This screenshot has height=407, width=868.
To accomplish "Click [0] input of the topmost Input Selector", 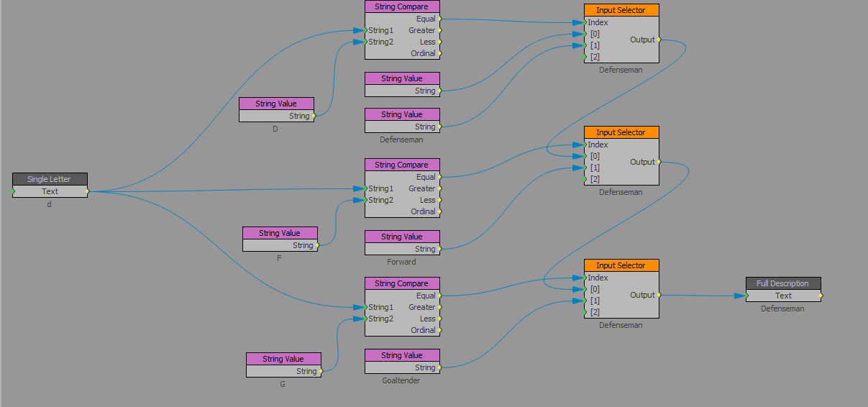I will [x=585, y=34].
